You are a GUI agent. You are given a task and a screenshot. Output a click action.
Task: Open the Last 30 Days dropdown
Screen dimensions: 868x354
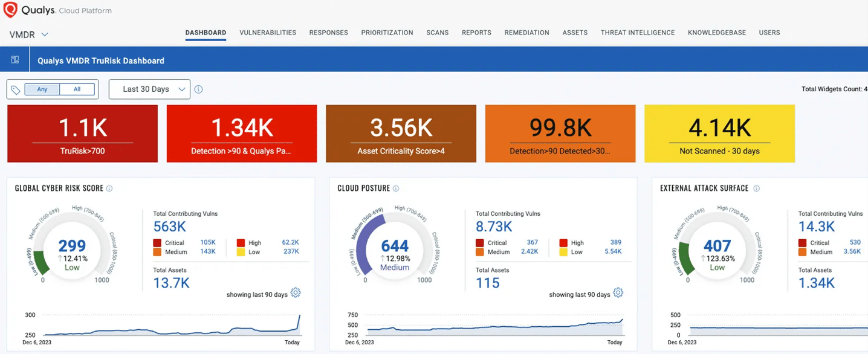[x=149, y=89]
